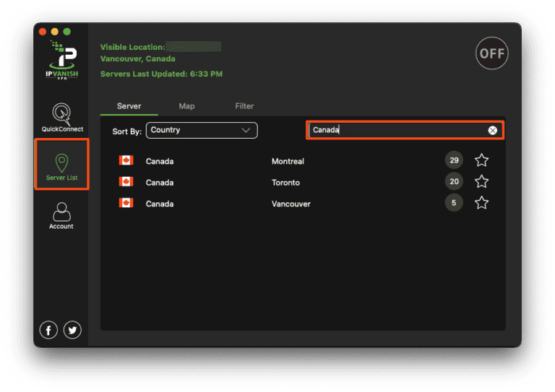Select the Server tab
555x392 pixels.
(x=129, y=106)
